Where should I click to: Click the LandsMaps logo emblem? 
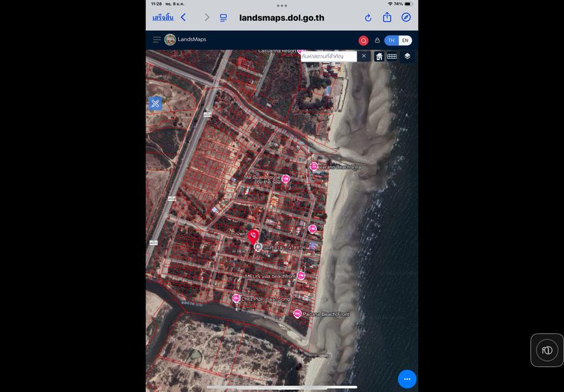[x=170, y=40]
